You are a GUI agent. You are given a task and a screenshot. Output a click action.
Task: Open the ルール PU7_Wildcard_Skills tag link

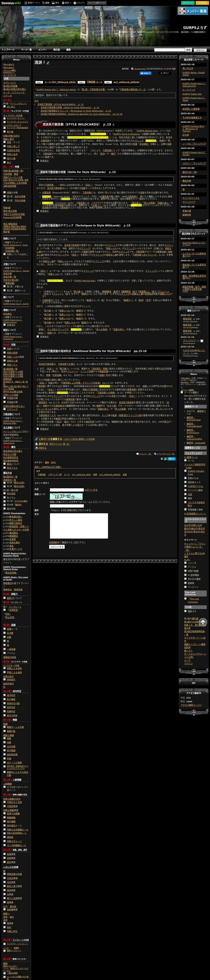tap(60, 82)
